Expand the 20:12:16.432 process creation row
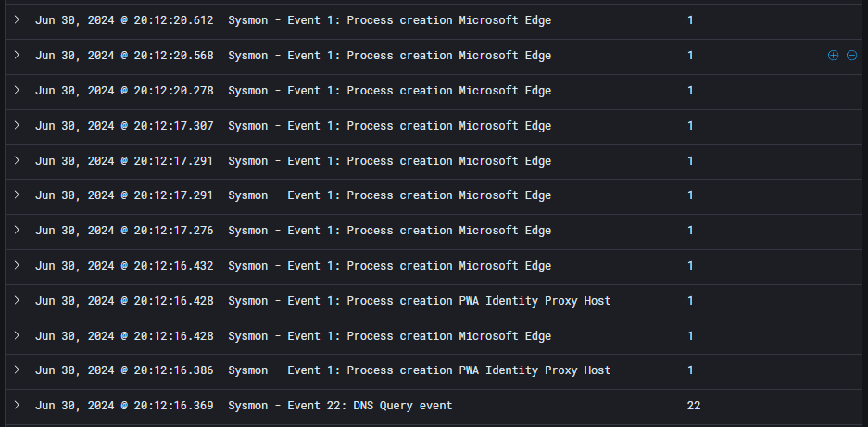 (17, 266)
